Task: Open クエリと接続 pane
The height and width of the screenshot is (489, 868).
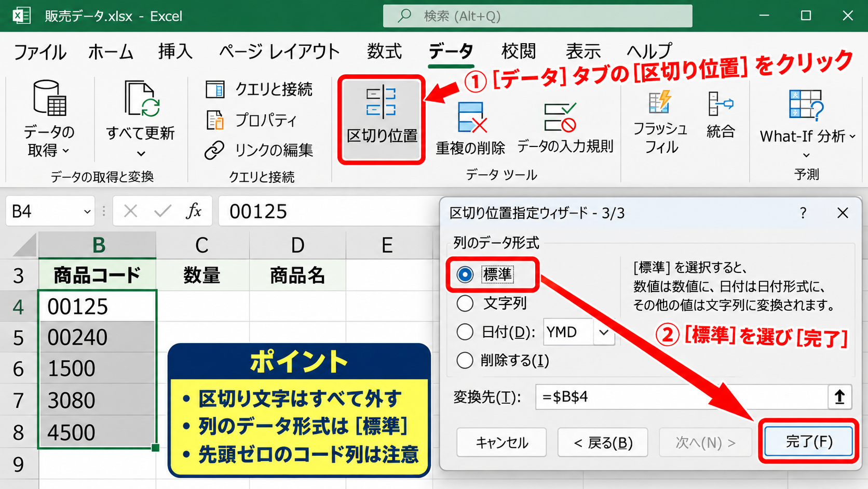Action: tap(259, 89)
